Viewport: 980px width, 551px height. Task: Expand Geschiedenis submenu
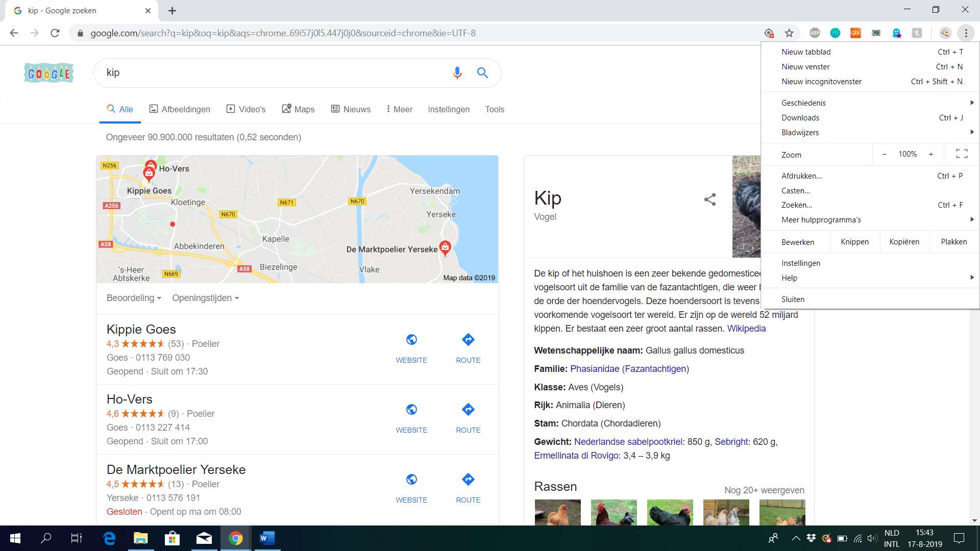coord(870,103)
